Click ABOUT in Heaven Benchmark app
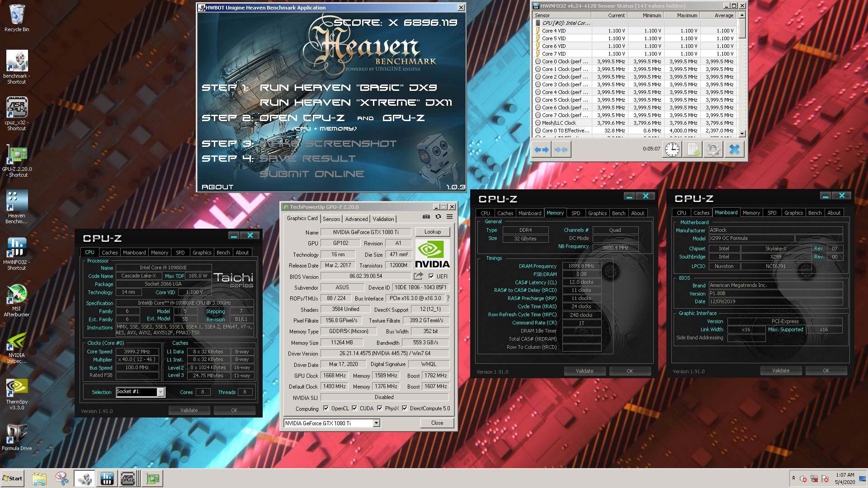The height and width of the screenshot is (488, 868). tap(217, 187)
